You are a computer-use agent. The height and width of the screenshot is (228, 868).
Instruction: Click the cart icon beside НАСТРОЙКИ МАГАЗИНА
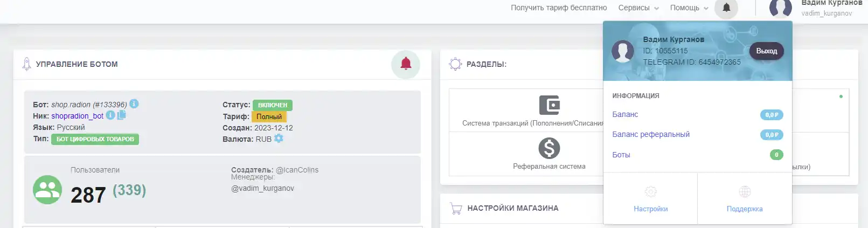click(456, 209)
